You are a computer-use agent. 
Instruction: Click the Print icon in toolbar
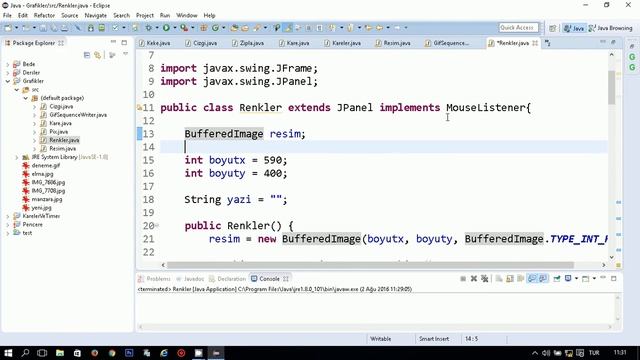point(64,28)
